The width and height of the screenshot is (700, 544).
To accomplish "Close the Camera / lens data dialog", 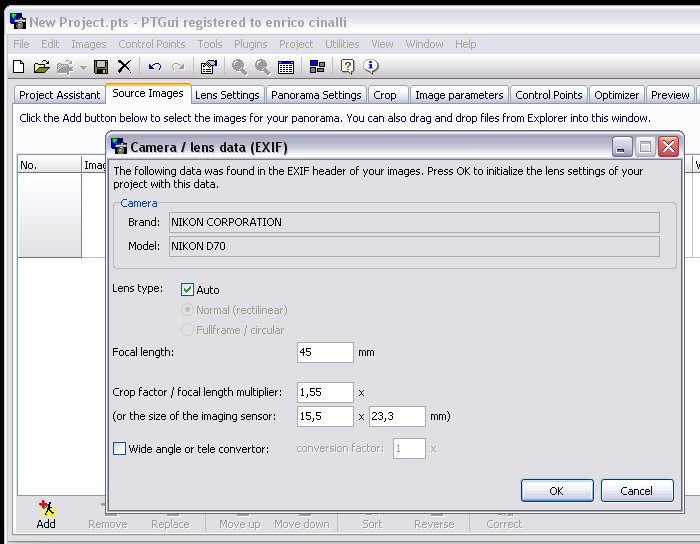I will point(668,146).
